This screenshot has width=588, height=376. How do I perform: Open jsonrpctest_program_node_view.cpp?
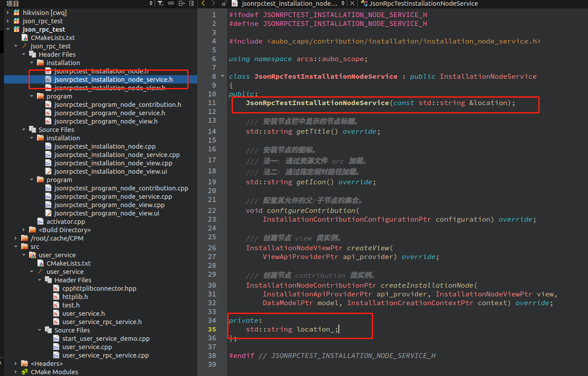(x=109, y=205)
